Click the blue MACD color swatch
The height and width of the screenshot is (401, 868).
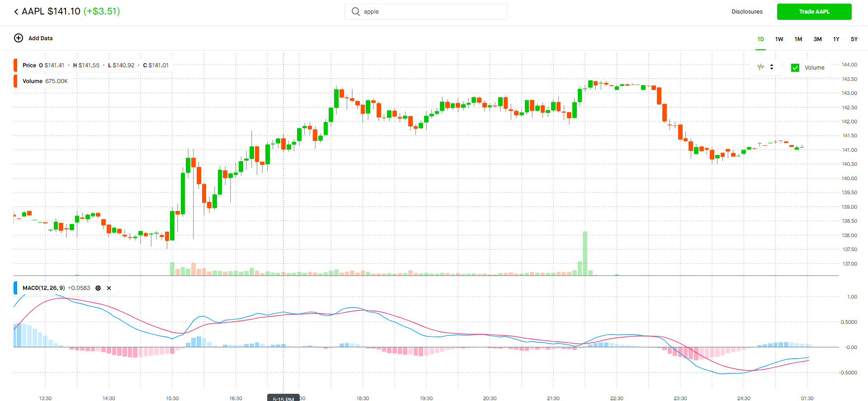click(x=15, y=288)
